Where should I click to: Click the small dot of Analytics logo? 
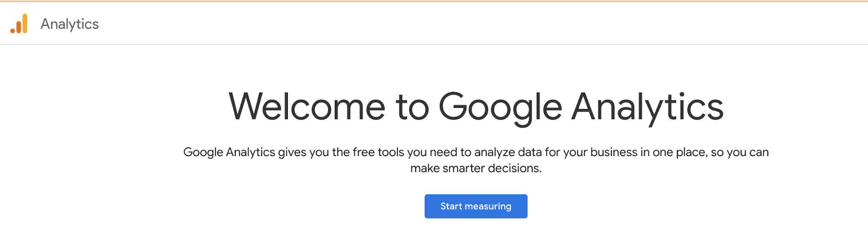(x=13, y=30)
